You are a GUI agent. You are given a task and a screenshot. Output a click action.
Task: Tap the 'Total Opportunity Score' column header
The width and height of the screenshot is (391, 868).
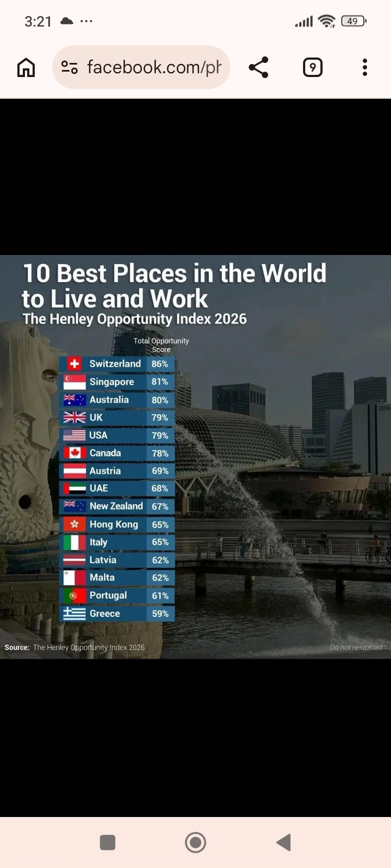click(161, 345)
